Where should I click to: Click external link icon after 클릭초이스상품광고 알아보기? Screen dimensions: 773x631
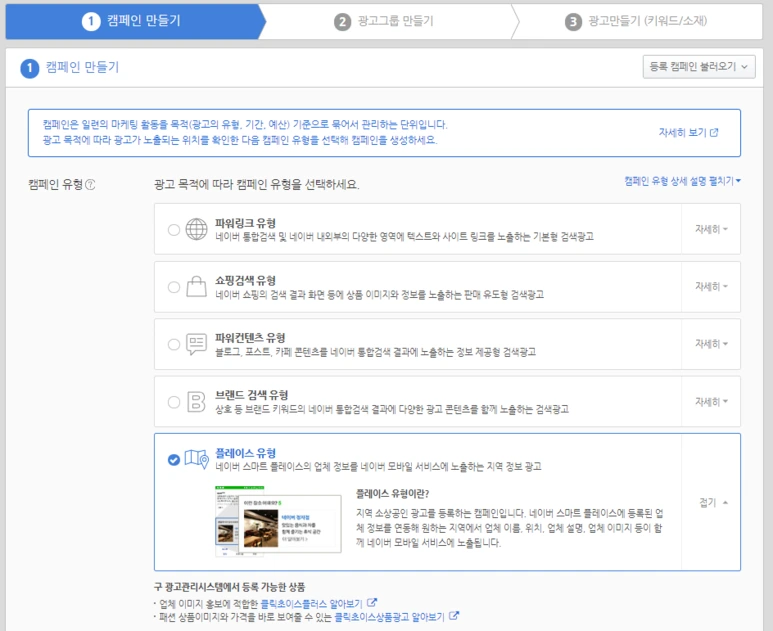tap(454, 616)
